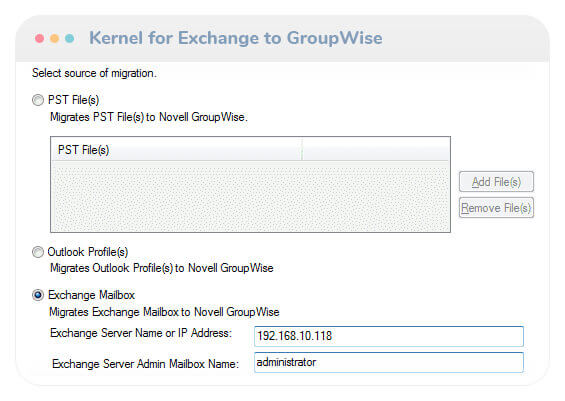Focus the Exchange Server Admin Mailbox Name field
Image resolution: width=565 pixels, height=401 pixels.
coord(389,362)
